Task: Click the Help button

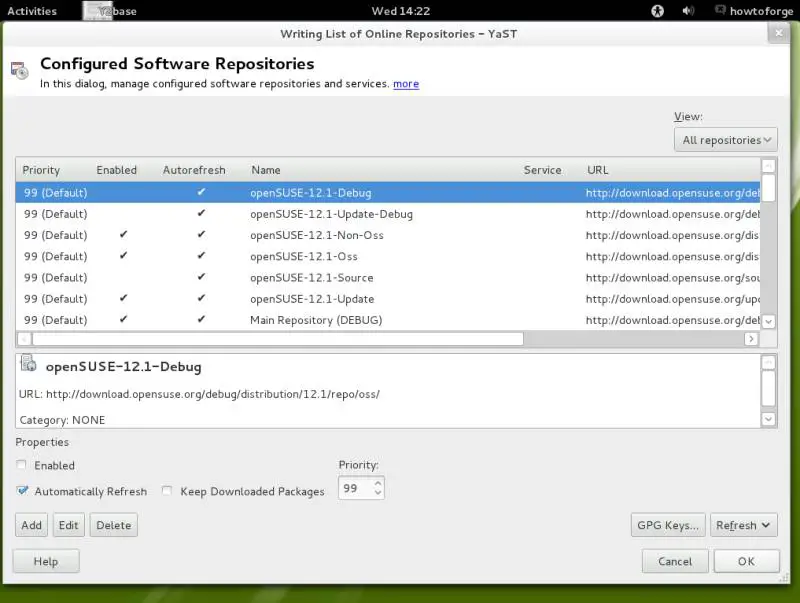Action: (x=46, y=561)
